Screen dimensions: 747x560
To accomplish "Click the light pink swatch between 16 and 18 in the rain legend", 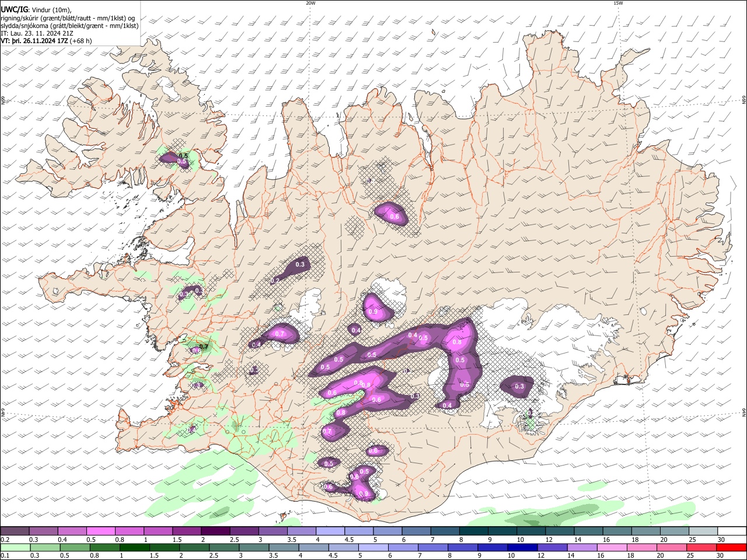I will point(612,547).
